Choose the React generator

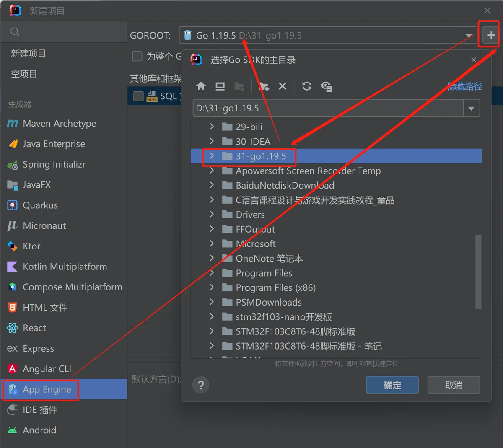tap(63, 328)
